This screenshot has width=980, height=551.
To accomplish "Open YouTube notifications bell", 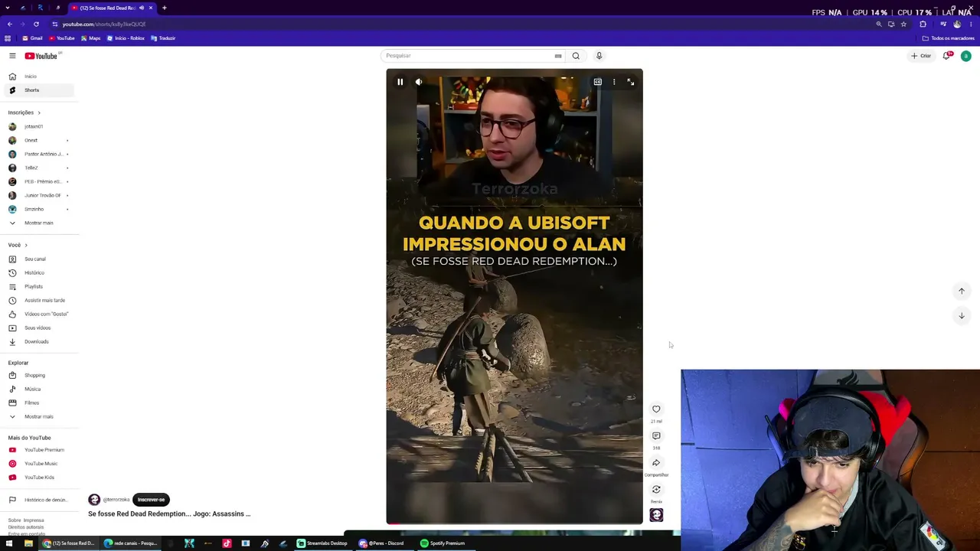I will 947,56.
